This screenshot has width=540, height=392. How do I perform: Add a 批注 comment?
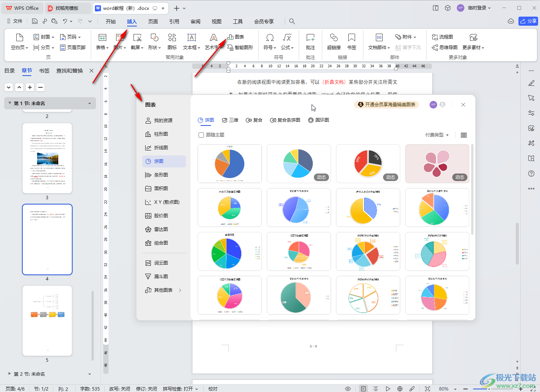tap(310, 42)
